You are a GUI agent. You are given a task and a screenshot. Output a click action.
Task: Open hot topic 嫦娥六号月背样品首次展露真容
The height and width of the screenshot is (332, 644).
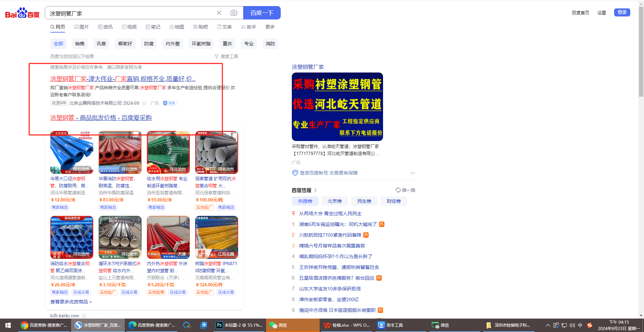(332, 246)
